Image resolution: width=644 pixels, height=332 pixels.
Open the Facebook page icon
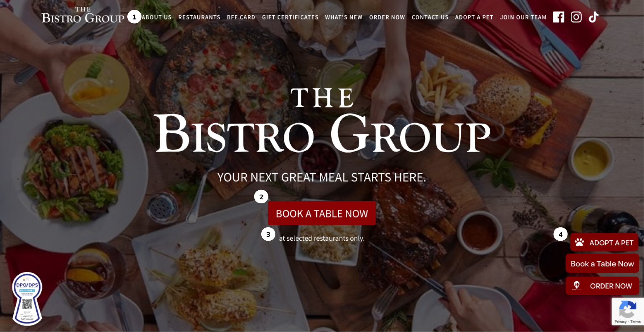(558, 17)
